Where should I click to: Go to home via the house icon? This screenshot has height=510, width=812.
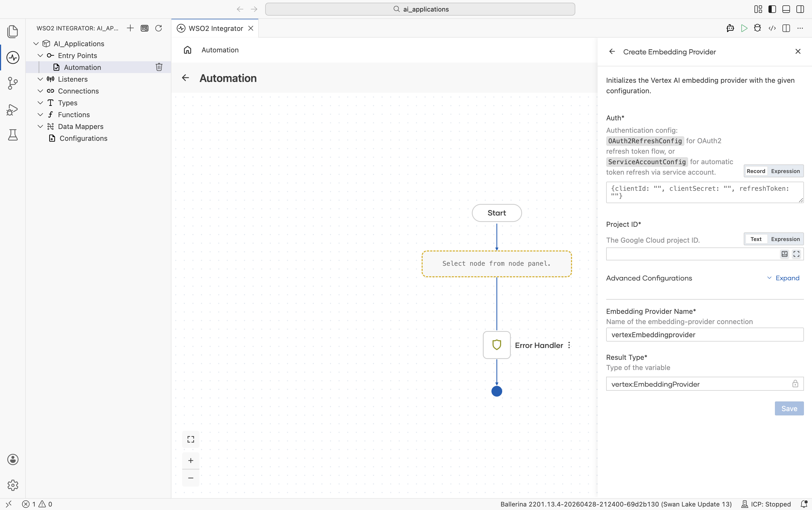[188, 50]
